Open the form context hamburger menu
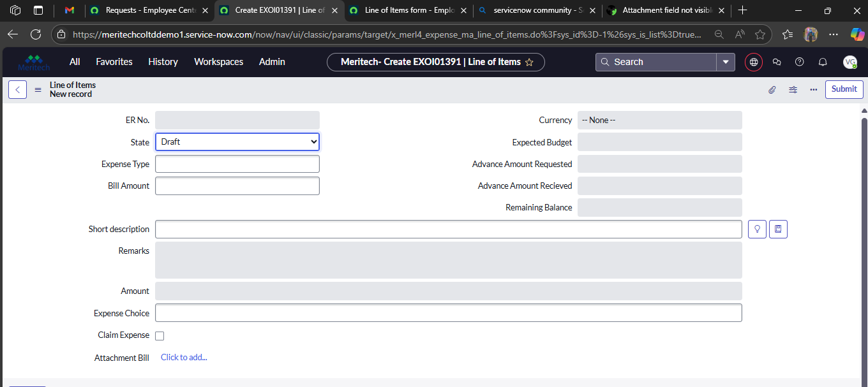The image size is (868, 387). [38, 90]
